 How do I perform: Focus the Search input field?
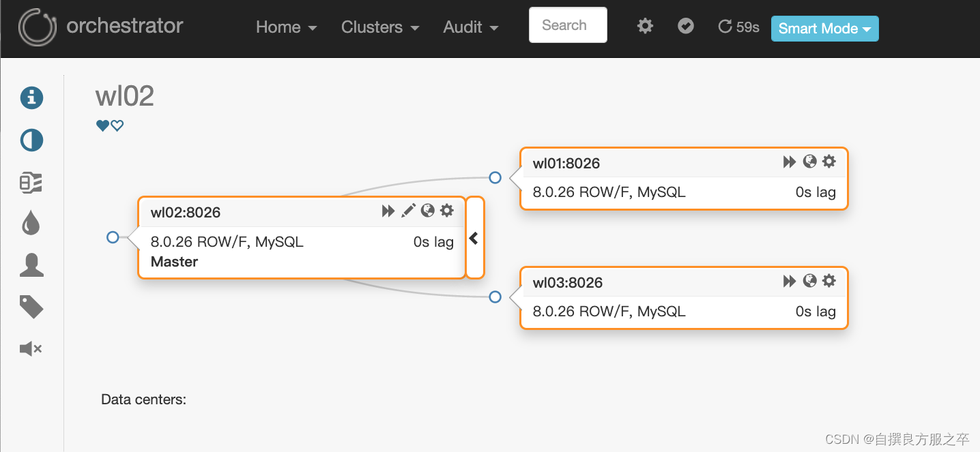point(568,25)
